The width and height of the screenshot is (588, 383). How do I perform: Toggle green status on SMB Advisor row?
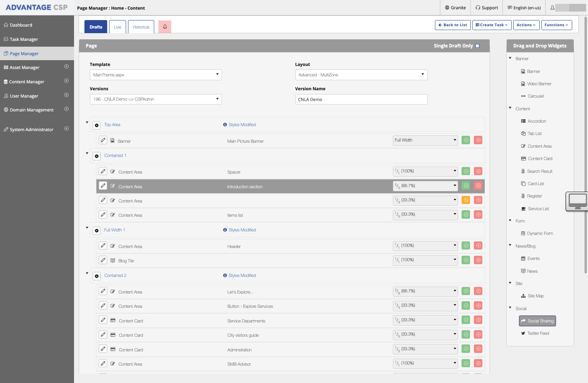466,363
